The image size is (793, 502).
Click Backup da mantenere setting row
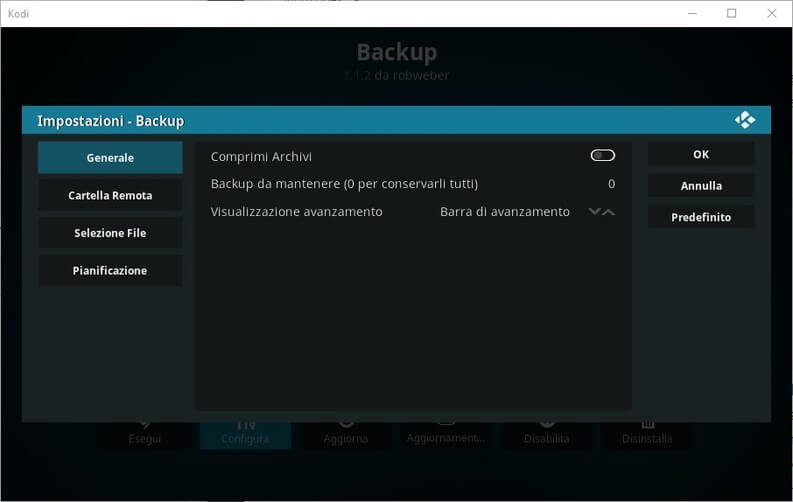tap(413, 184)
